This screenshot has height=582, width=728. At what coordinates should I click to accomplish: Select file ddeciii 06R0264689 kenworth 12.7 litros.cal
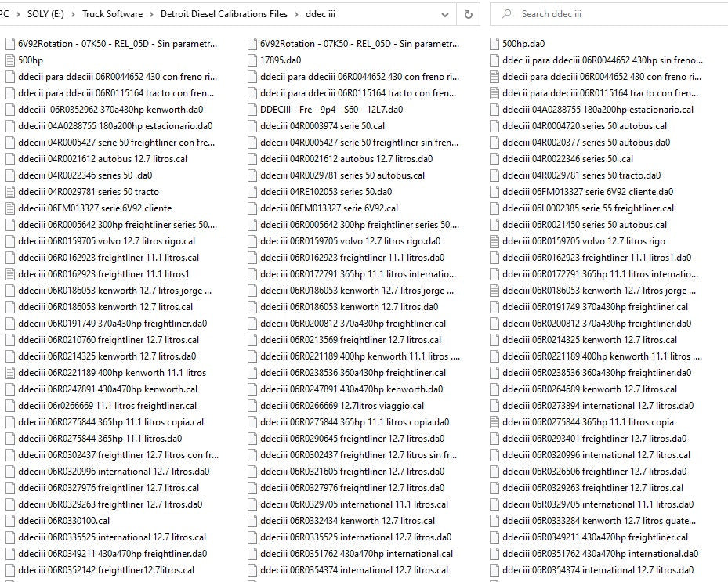[x=596, y=389]
